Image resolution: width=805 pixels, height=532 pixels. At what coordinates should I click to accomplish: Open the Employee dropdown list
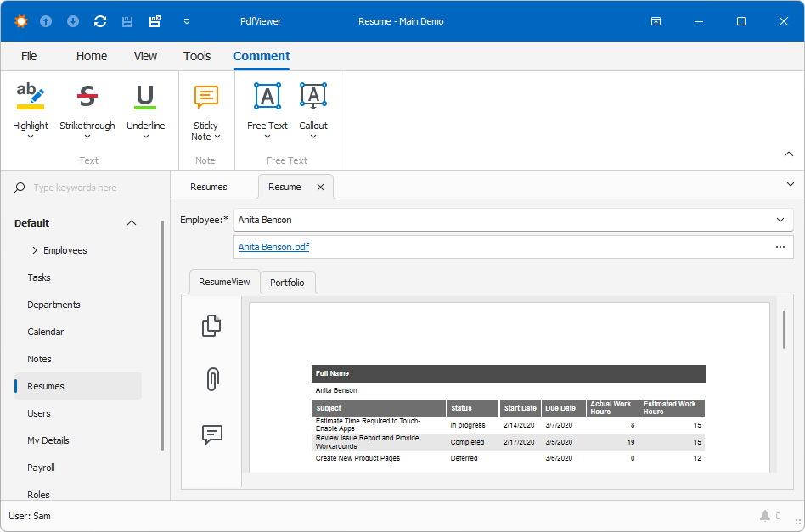tap(780, 220)
